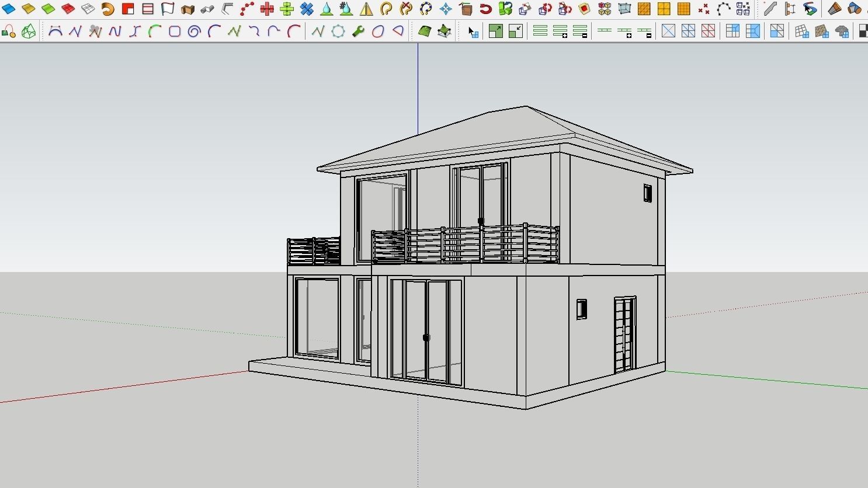Click the water drop with hash icon
The height and width of the screenshot is (488, 868).
(x=346, y=9)
